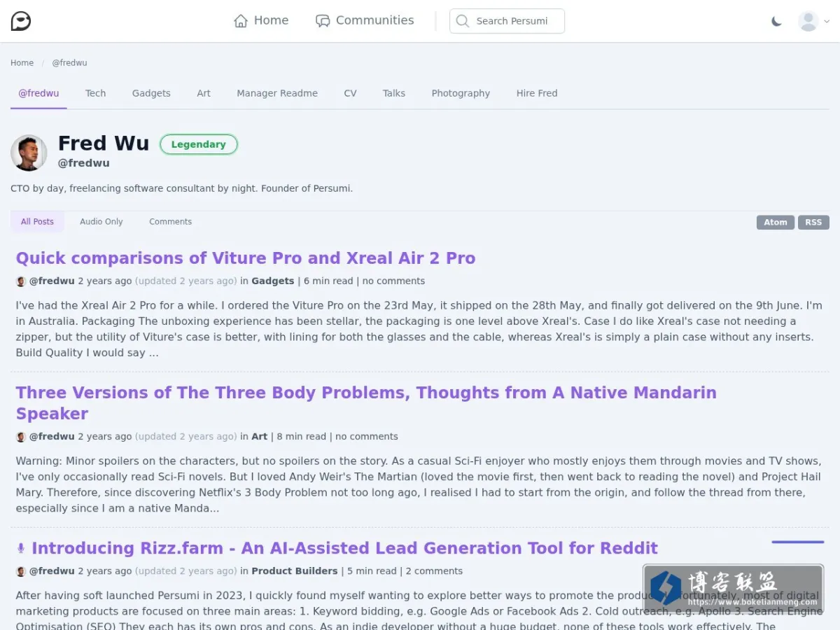840x630 pixels.
Task: Click the @fredwu breadcrumb
Action: point(69,63)
